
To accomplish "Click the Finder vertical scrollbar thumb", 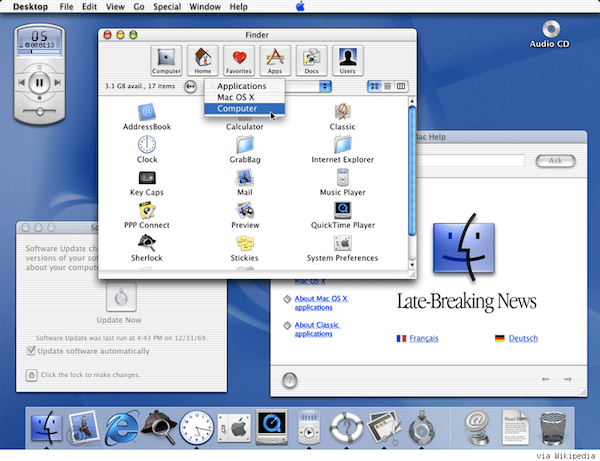I will pos(412,171).
